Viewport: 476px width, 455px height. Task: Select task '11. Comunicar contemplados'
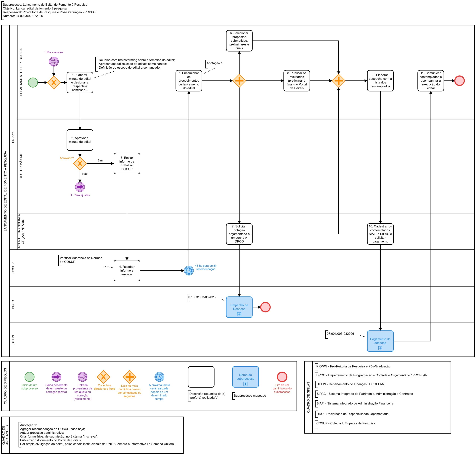[x=431, y=81]
